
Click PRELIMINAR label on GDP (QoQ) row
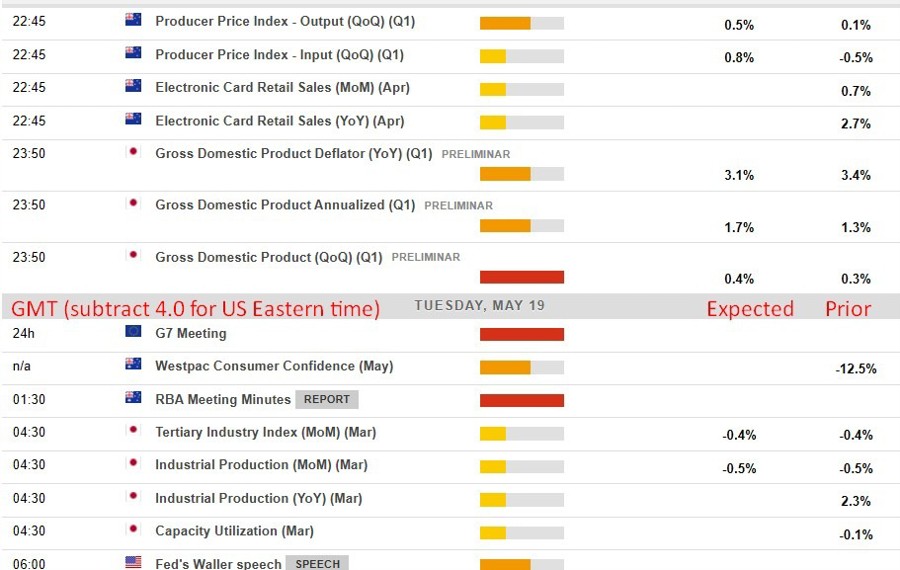click(426, 258)
